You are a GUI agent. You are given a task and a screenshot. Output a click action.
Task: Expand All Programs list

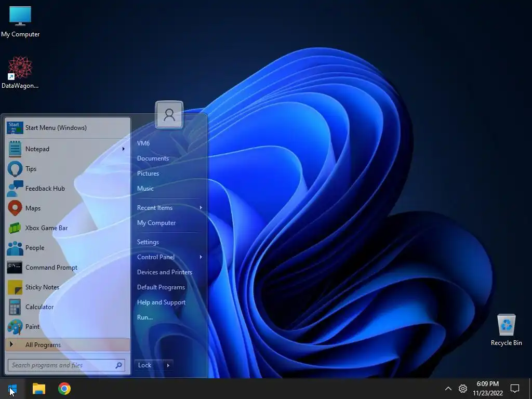pyautogui.click(x=68, y=345)
